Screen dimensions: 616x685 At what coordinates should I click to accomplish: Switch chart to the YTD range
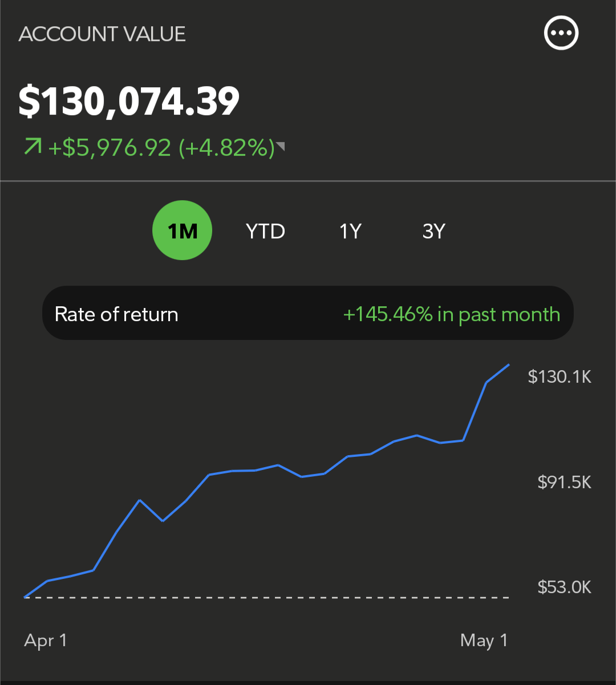[265, 232]
